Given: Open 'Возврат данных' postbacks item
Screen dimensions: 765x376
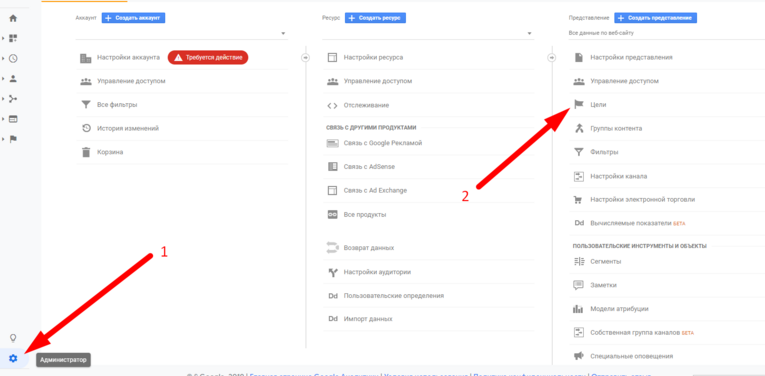Looking at the screenshot, I should [x=369, y=248].
